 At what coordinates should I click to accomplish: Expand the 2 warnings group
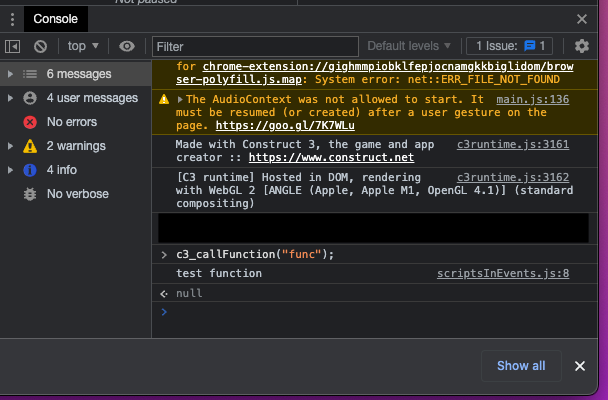pyautogui.click(x=10, y=146)
